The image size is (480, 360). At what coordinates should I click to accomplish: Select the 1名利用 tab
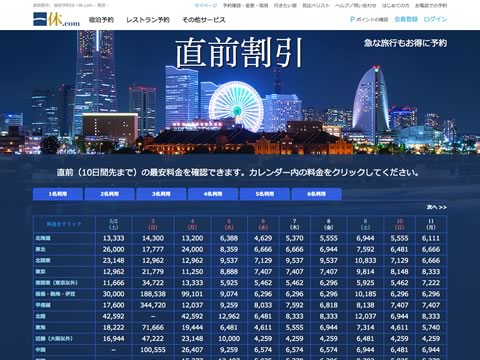tap(58, 194)
